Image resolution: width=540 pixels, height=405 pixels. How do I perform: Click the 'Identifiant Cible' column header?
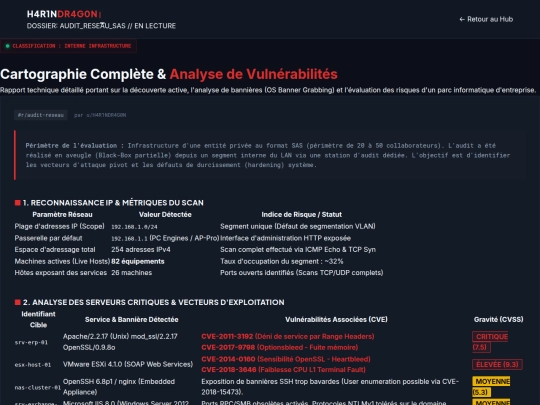(38, 320)
